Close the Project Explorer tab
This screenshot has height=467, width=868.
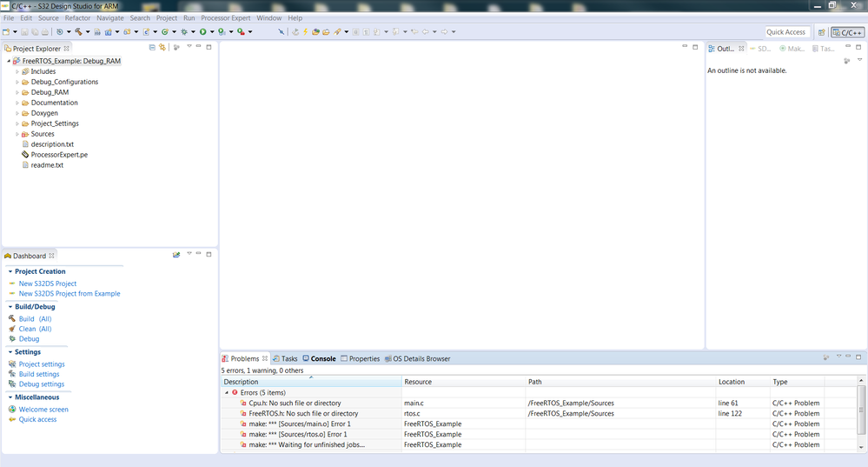(66, 48)
